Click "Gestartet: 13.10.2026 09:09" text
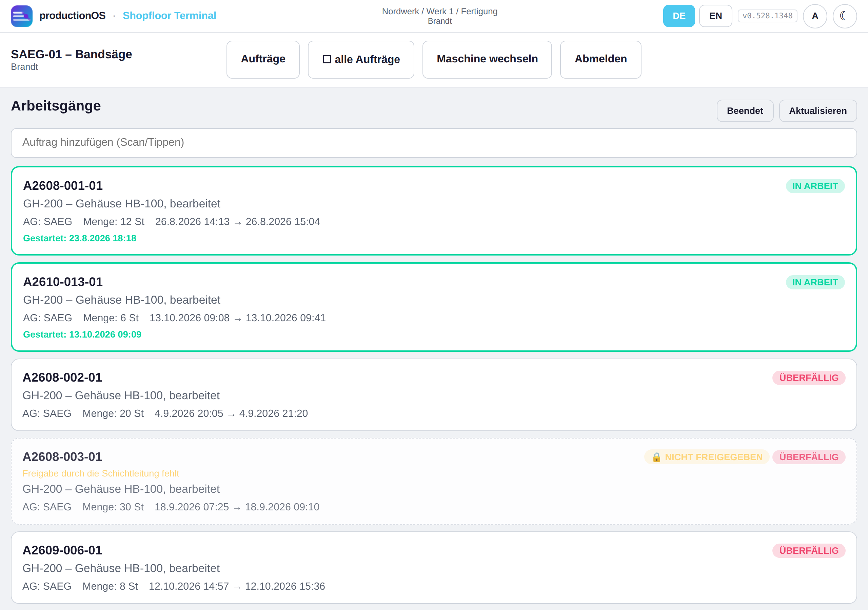Viewport: 868px width, 610px height. pos(82,334)
